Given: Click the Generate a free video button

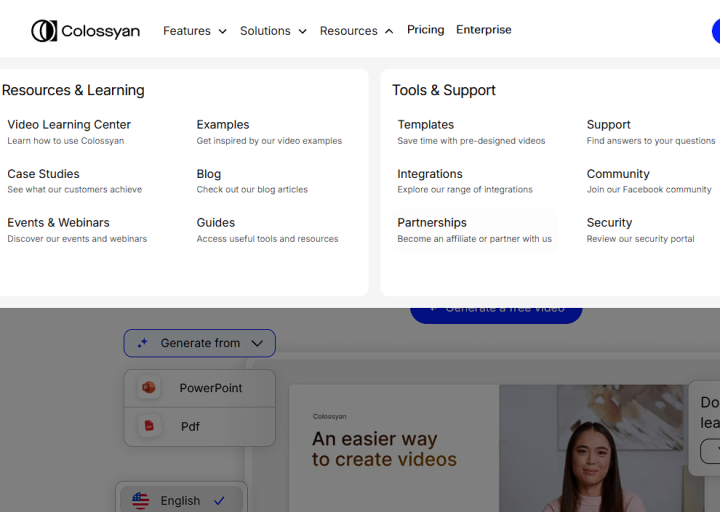Looking at the screenshot, I should [x=496, y=312].
